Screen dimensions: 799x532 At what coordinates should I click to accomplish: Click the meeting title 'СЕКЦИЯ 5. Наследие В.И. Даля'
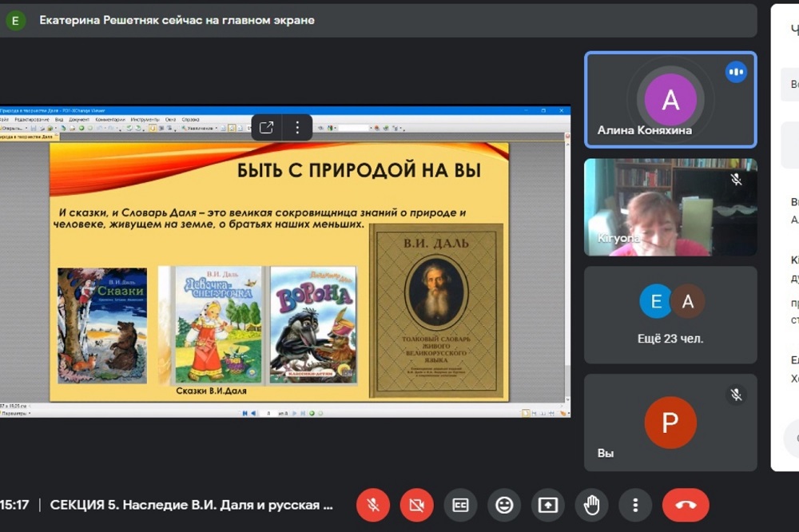pos(191,505)
